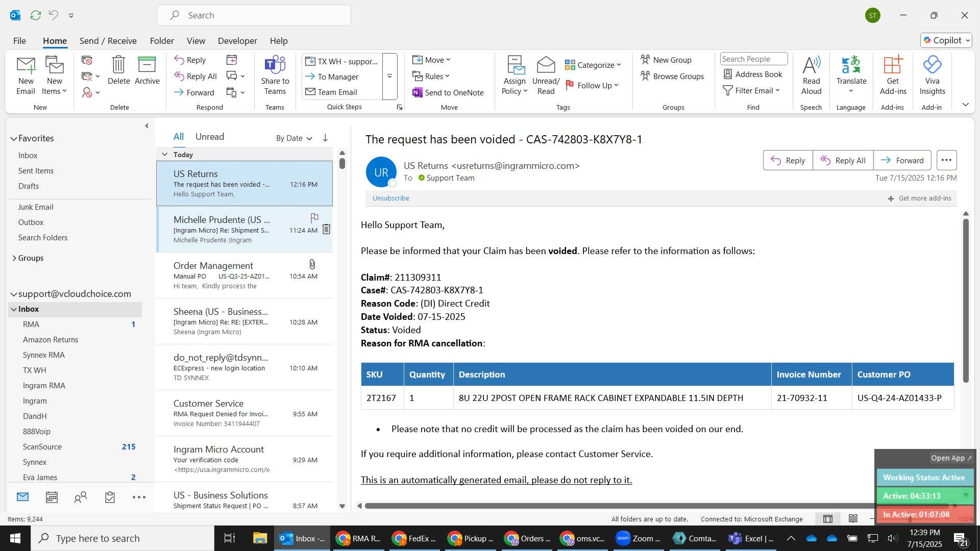Click the top Search box

tap(254, 15)
